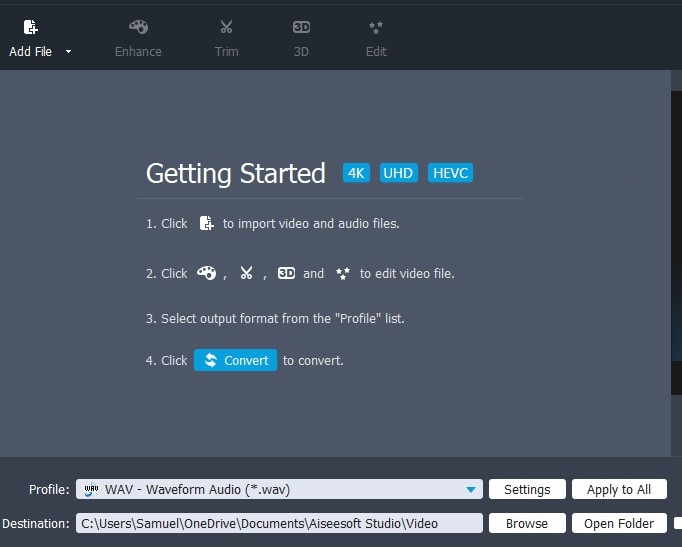Click the "Profile:" label

coord(49,490)
